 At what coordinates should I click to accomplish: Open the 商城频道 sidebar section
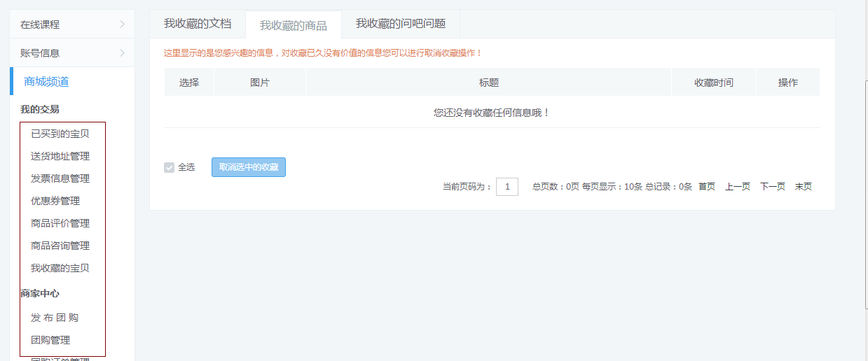(x=46, y=82)
